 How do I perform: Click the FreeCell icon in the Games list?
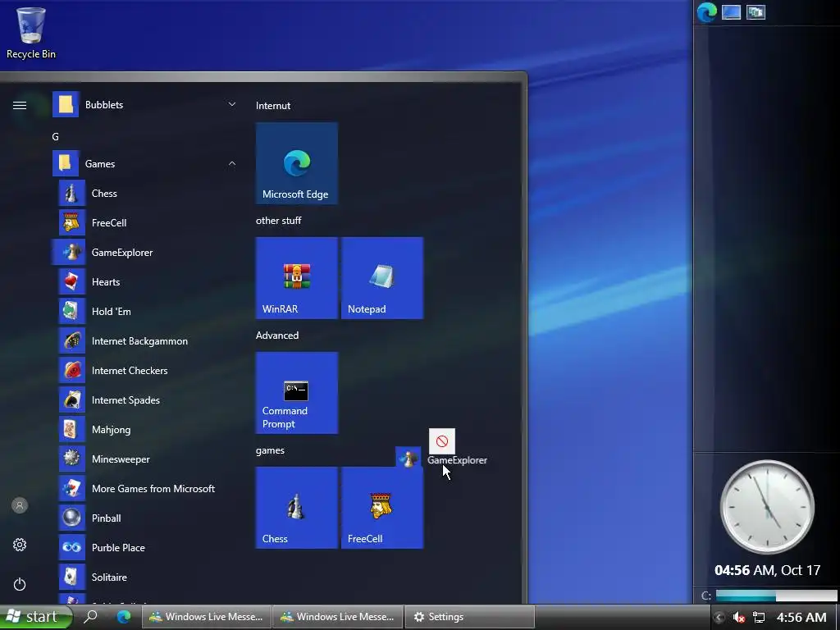72,223
